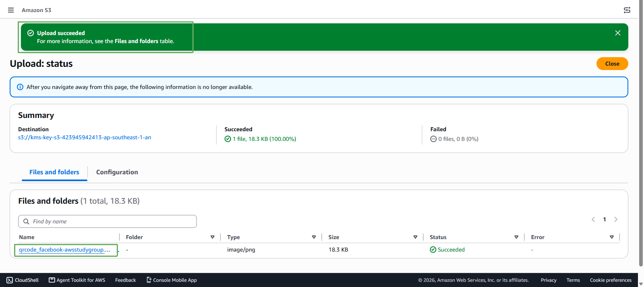Open the Privacy footer link
644x287 pixels.
(549, 280)
